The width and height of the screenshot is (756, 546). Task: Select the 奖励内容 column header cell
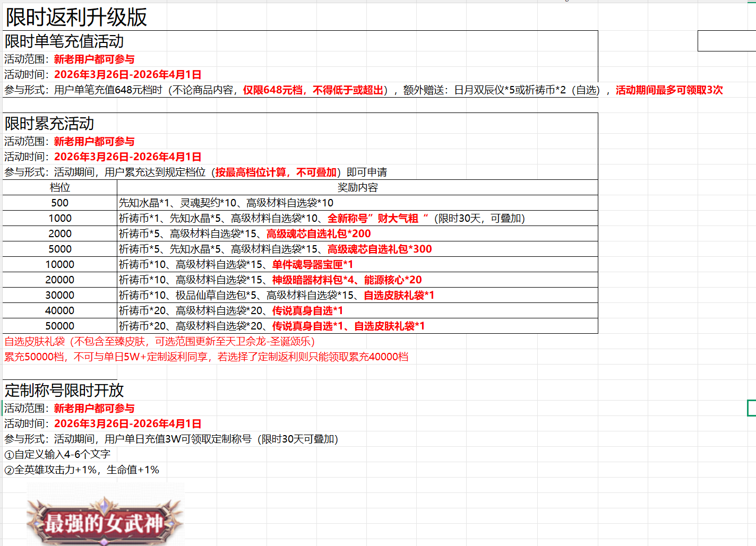click(357, 187)
